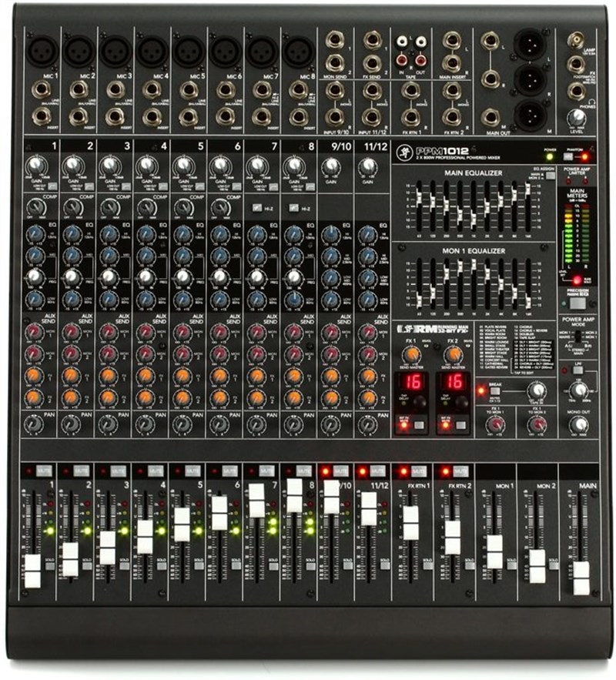This screenshot has width=616, height=680.
Task: Click the FX 1 SEND MASTER knob
Action: tap(411, 355)
